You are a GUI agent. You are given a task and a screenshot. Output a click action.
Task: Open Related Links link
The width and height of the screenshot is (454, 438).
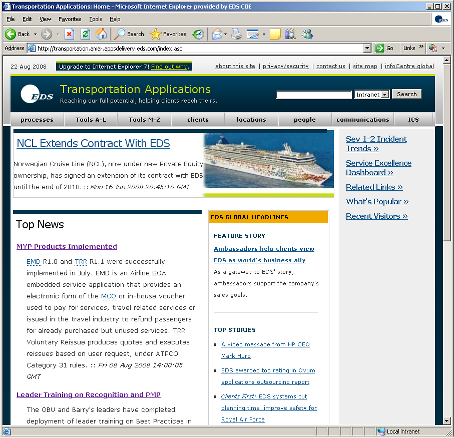tap(374, 187)
